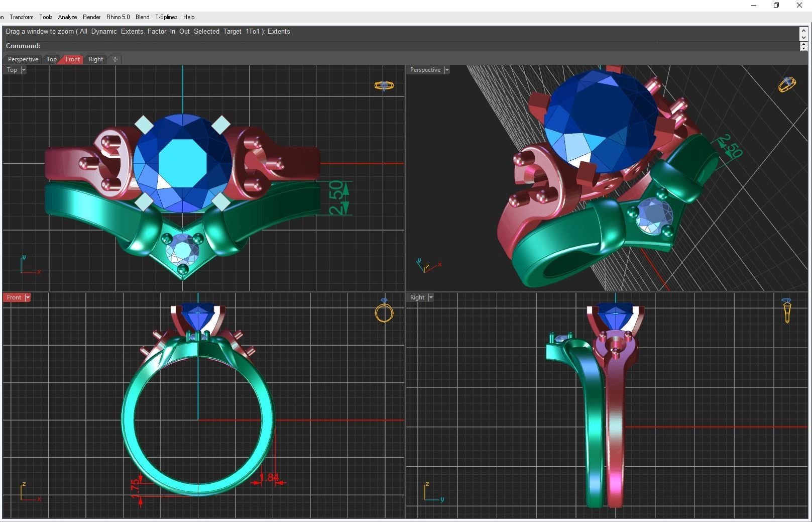
Task: Click the ring orientation icon in Right viewport
Action: (787, 310)
